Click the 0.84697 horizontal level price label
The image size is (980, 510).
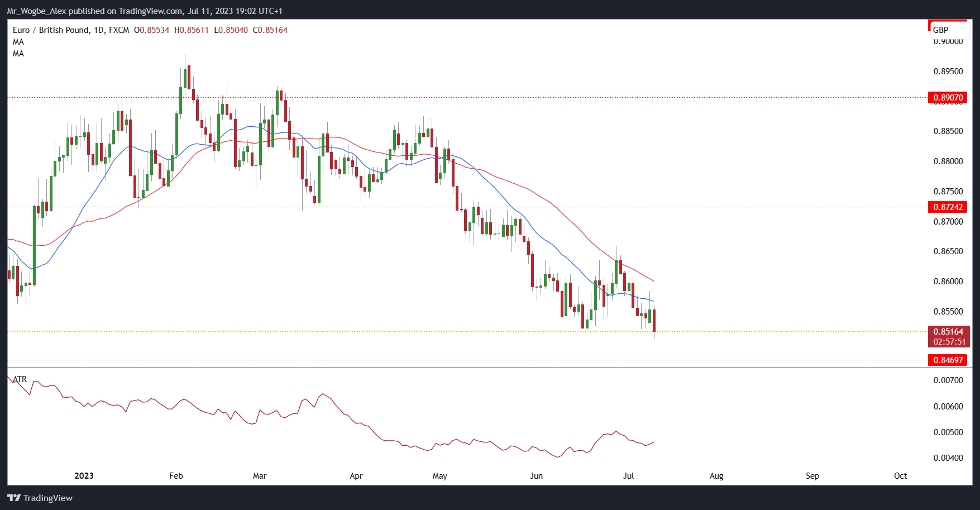point(948,360)
